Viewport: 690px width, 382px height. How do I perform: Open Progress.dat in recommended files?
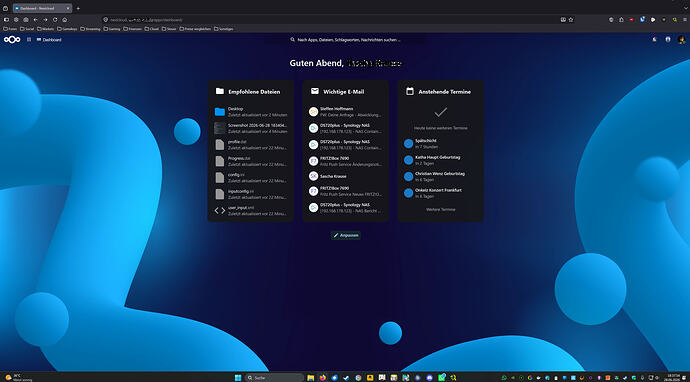coord(250,161)
